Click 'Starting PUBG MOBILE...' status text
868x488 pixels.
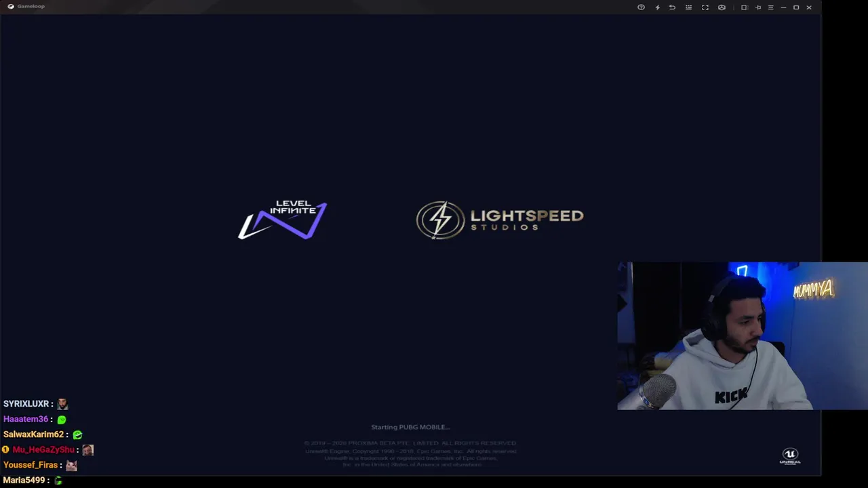tap(410, 427)
